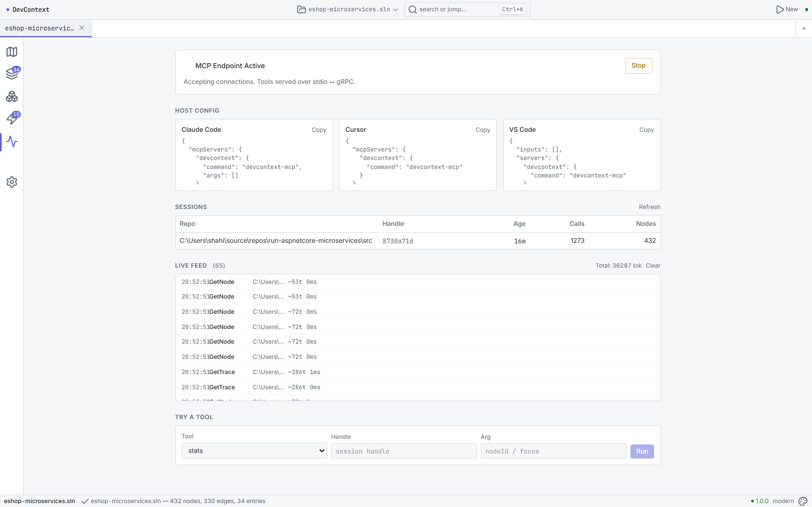Open the lightning bolt icon with badge 10
Viewport: 812px width, 507px height.
[x=12, y=119]
